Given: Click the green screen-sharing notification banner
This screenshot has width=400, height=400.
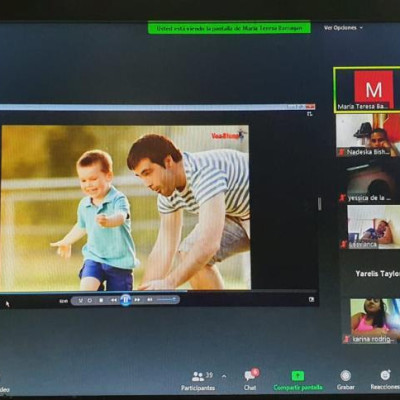Looking at the screenshot, I should pyautogui.click(x=229, y=29).
